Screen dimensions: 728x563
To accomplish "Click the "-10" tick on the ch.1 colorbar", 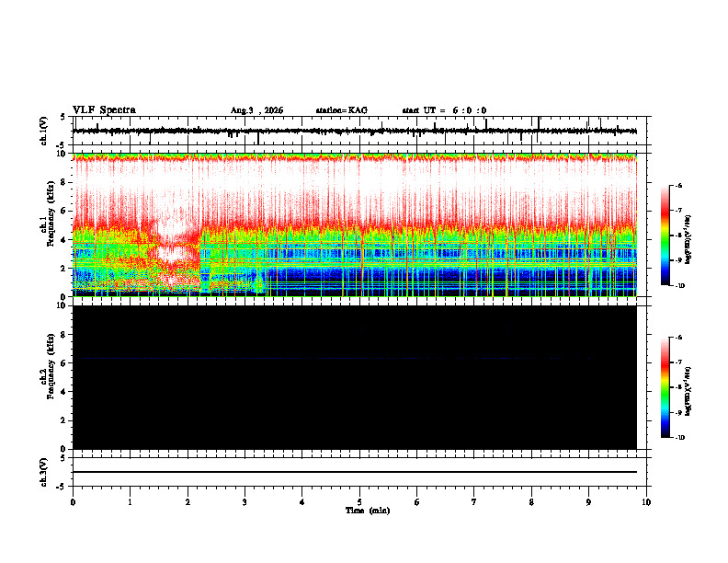I will coord(679,286).
